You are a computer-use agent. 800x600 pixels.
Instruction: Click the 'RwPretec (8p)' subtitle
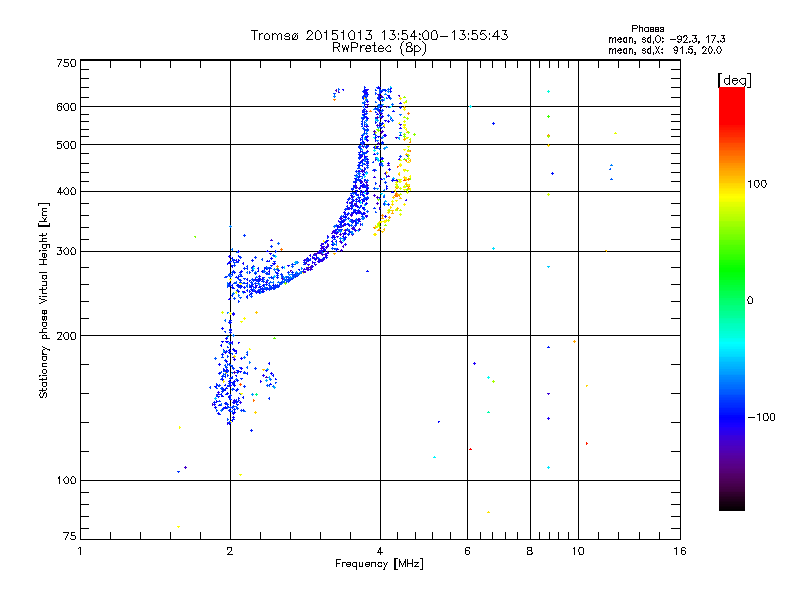pos(380,48)
